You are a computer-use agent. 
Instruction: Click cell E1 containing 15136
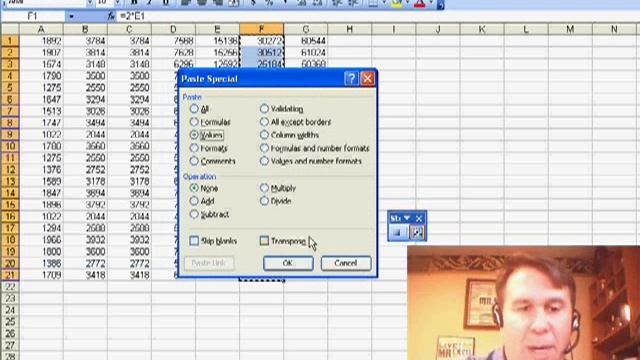click(x=218, y=41)
